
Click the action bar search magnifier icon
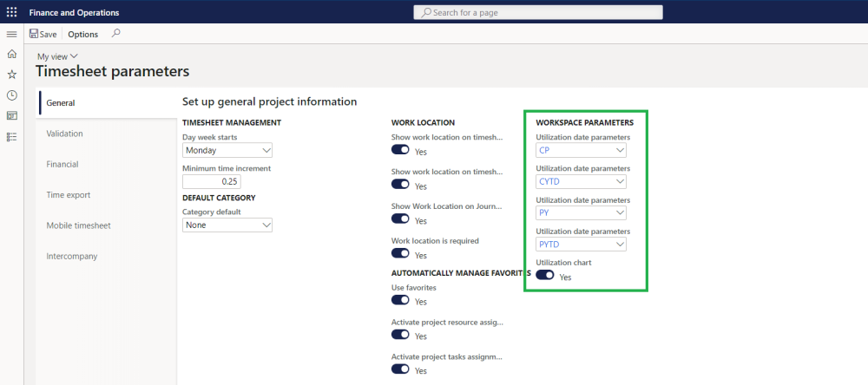click(115, 34)
